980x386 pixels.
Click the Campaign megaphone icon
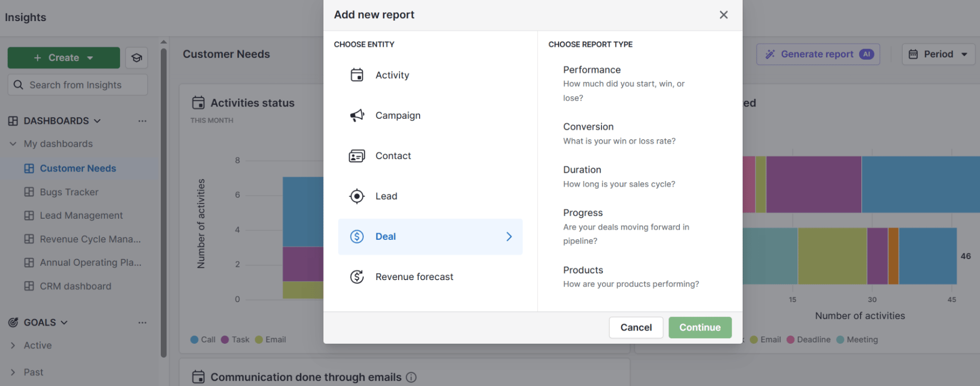pyautogui.click(x=357, y=115)
